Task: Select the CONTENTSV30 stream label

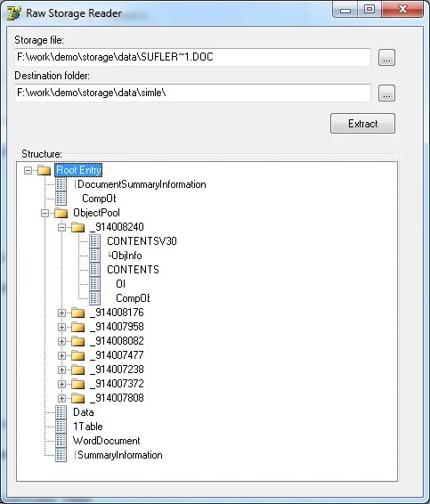Action: (142, 241)
